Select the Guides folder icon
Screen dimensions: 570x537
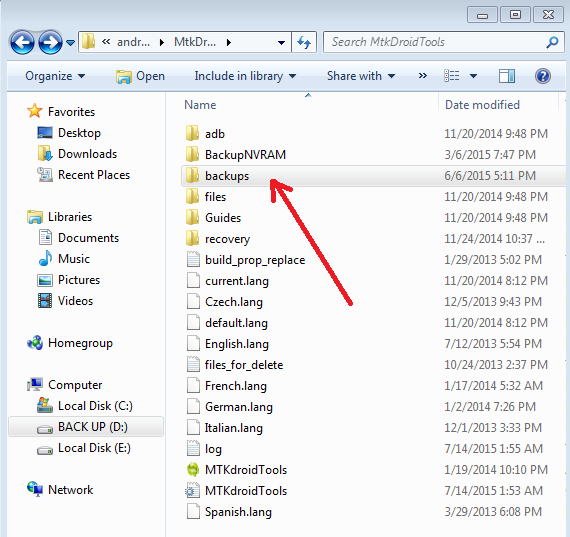[192, 217]
